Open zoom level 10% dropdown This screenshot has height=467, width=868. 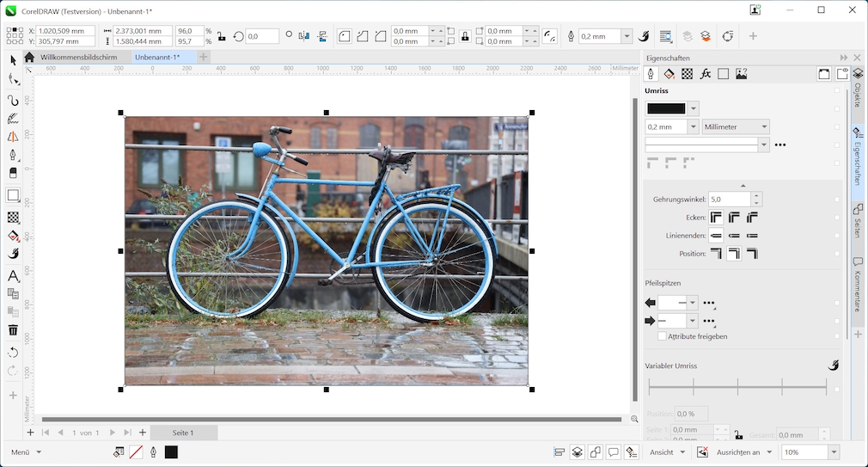tap(834, 452)
